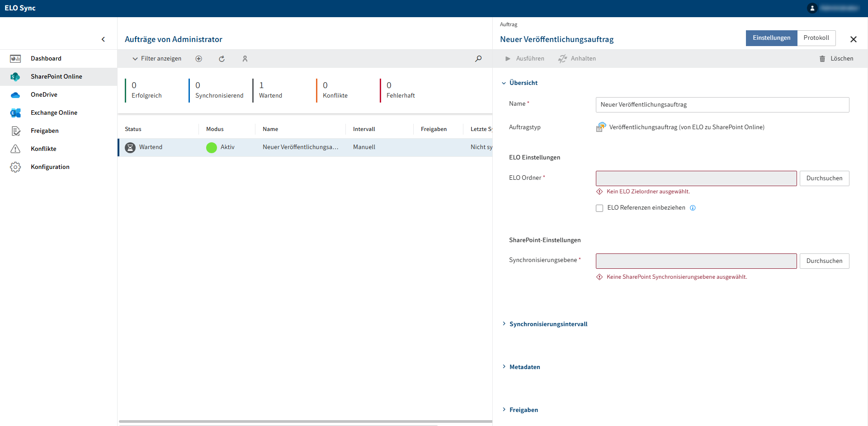The image size is (868, 426).
Task: Sort by Intervall column header
Action: 364,129
